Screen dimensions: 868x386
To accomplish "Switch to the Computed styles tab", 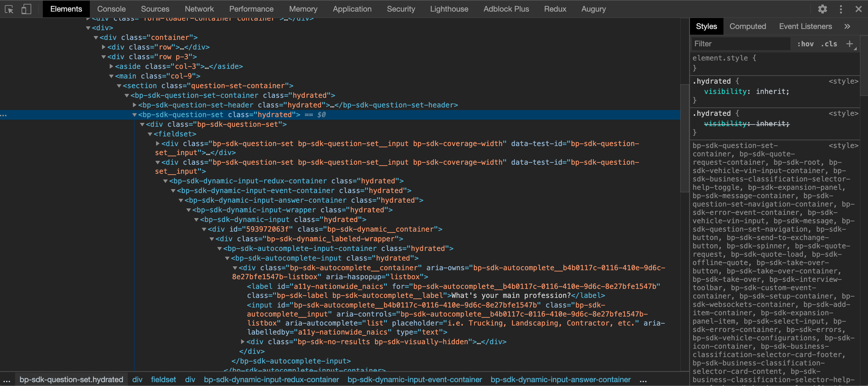I will (747, 26).
